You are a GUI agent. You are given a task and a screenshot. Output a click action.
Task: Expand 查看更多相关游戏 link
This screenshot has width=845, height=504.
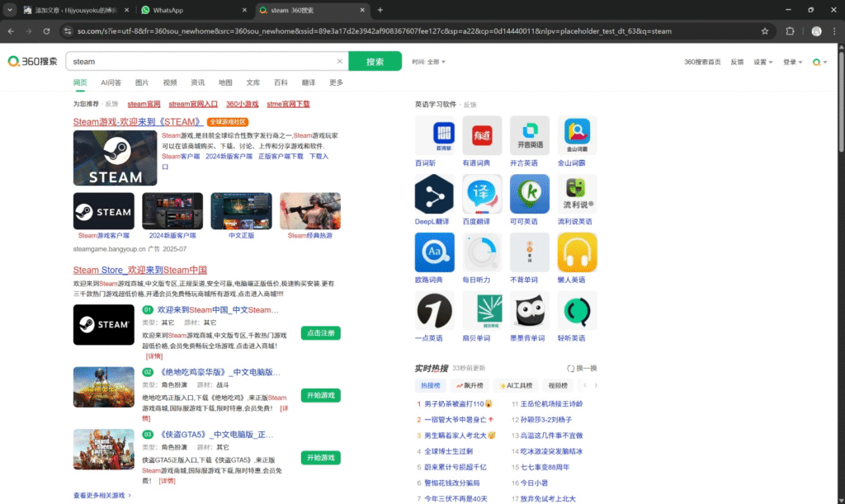point(102,496)
